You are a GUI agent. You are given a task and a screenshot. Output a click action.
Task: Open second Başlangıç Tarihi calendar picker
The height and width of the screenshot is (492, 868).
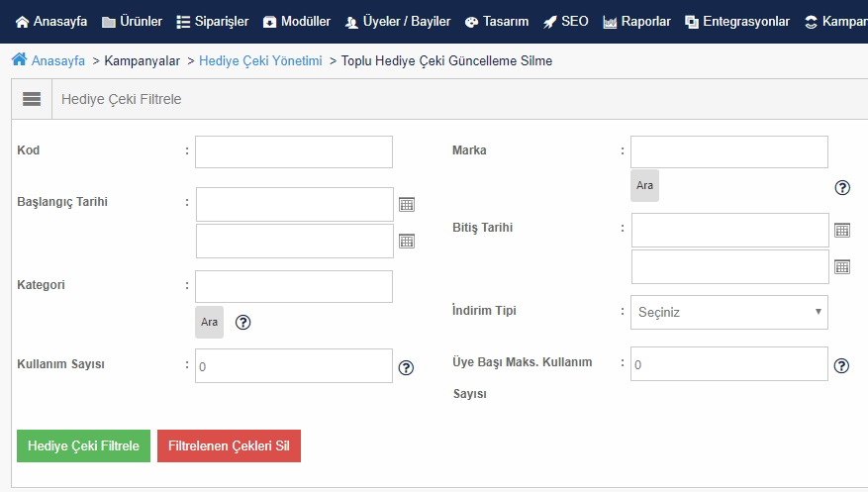coord(407,242)
